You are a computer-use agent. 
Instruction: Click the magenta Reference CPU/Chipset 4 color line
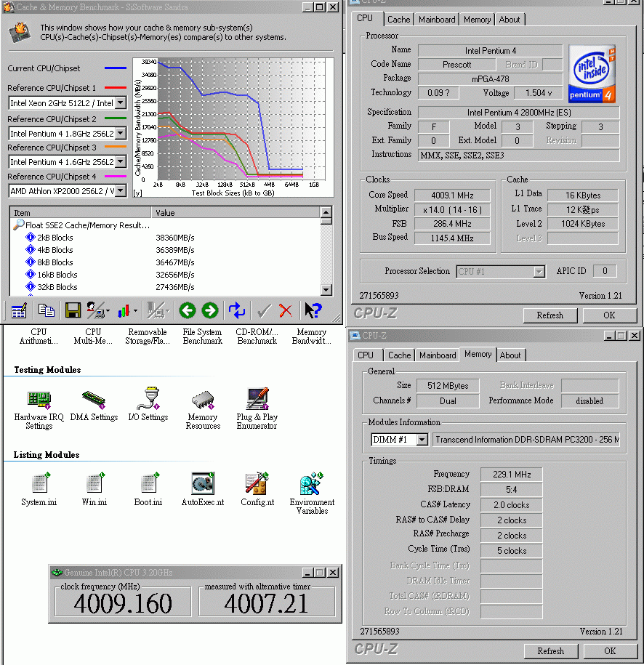[x=116, y=176]
